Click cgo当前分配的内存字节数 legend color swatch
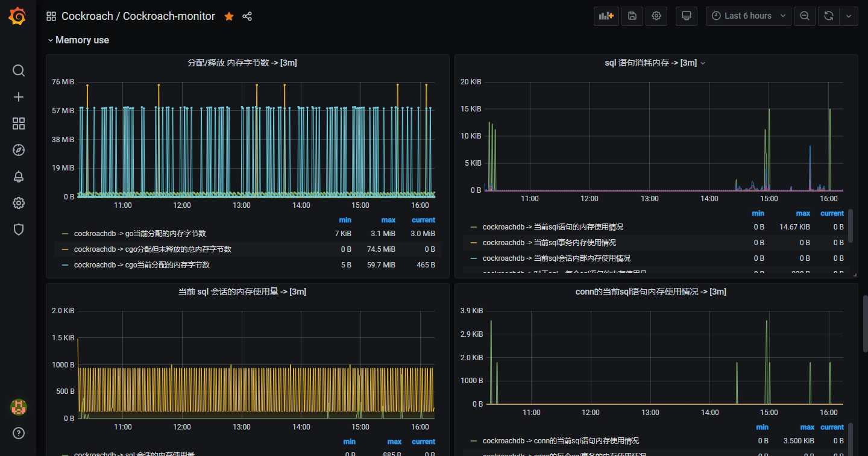Image resolution: width=868 pixels, height=456 pixels. [x=65, y=265]
